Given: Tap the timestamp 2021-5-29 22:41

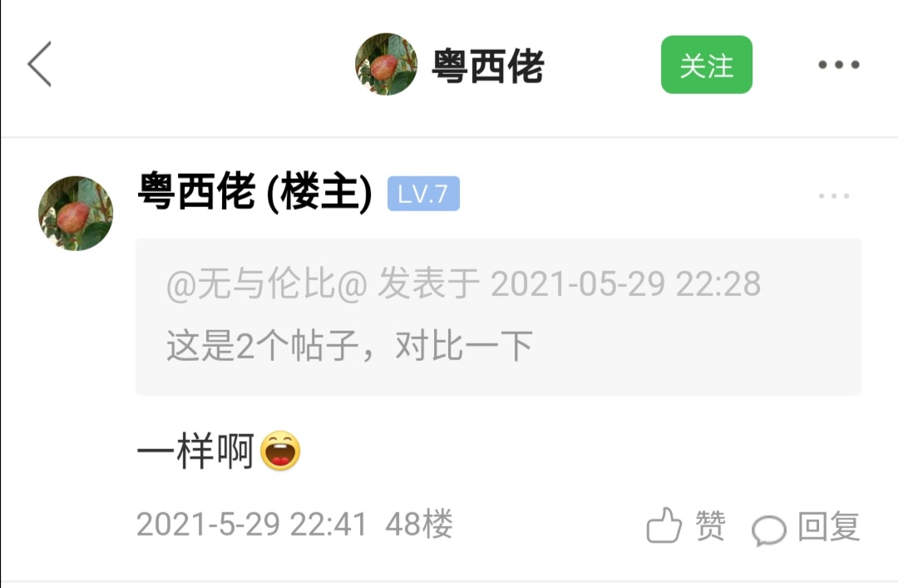Looking at the screenshot, I should [251, 524].
